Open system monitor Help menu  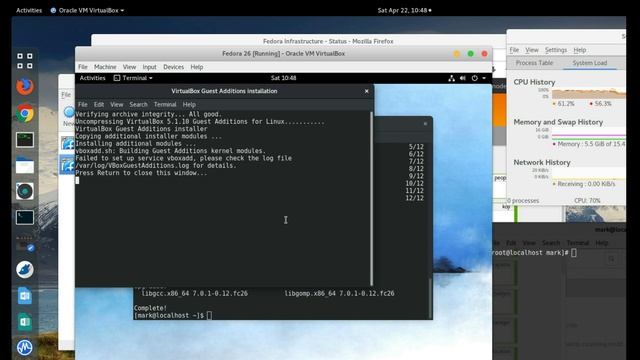(580, 50)
